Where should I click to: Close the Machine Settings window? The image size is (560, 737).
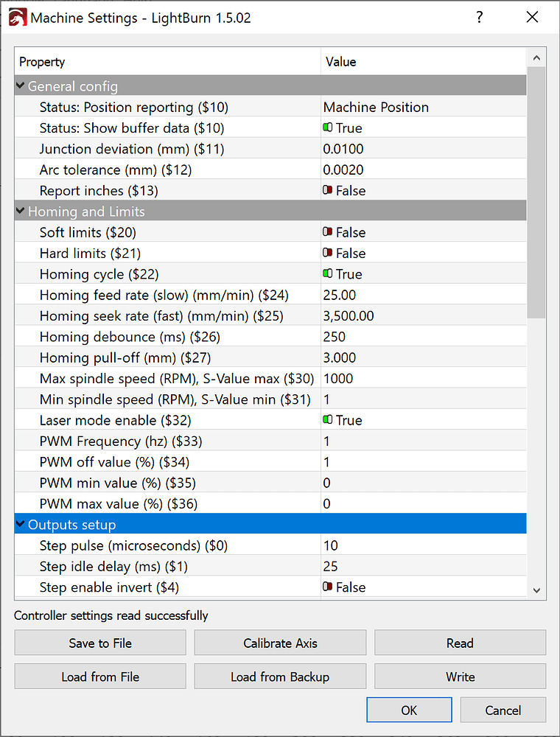(532, 18)
